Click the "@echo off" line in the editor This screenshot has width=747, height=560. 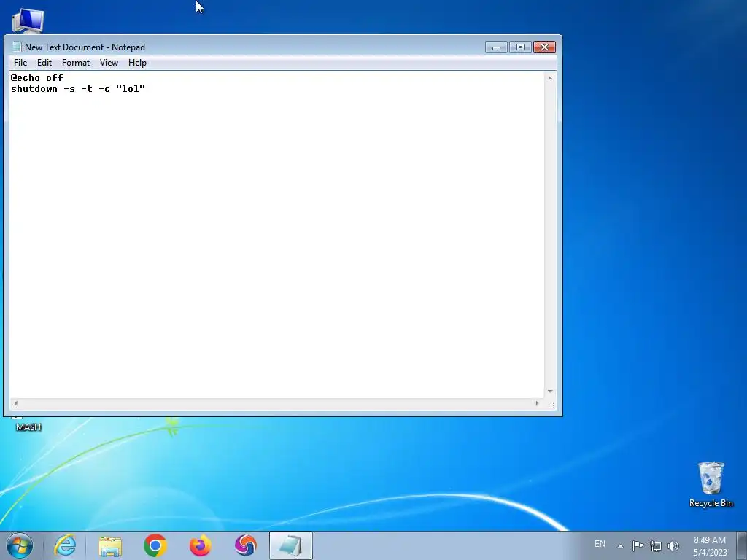[36, 77]
